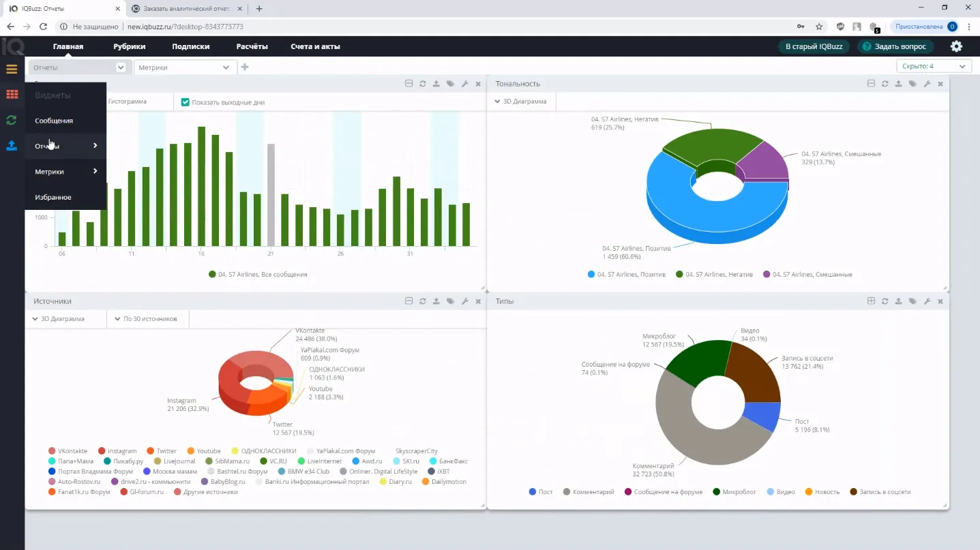The height and width of the screenshot is (550, 980).
Task: Open the Метрики desktop tab dropdown arrow
Action: 226,67
